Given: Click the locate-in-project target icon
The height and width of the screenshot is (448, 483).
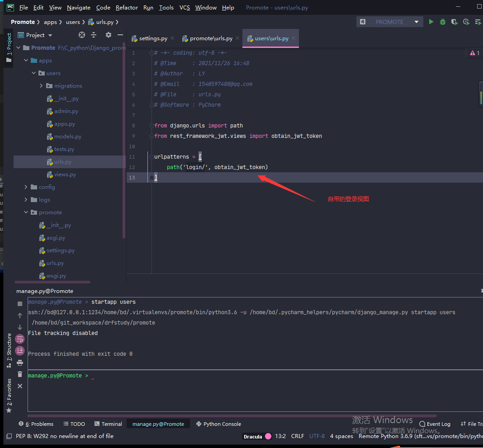Looking at the screenshot, I should 81,35.
